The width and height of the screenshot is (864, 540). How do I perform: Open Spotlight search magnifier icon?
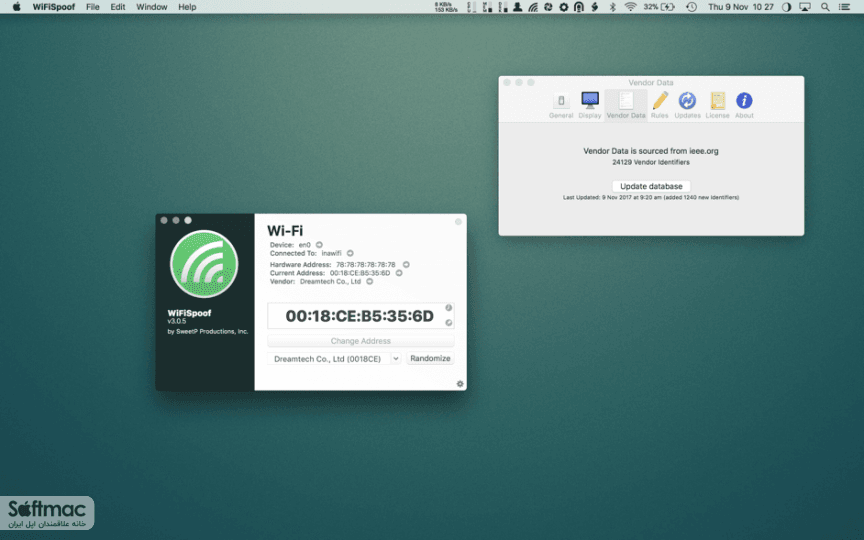[825, 7]
